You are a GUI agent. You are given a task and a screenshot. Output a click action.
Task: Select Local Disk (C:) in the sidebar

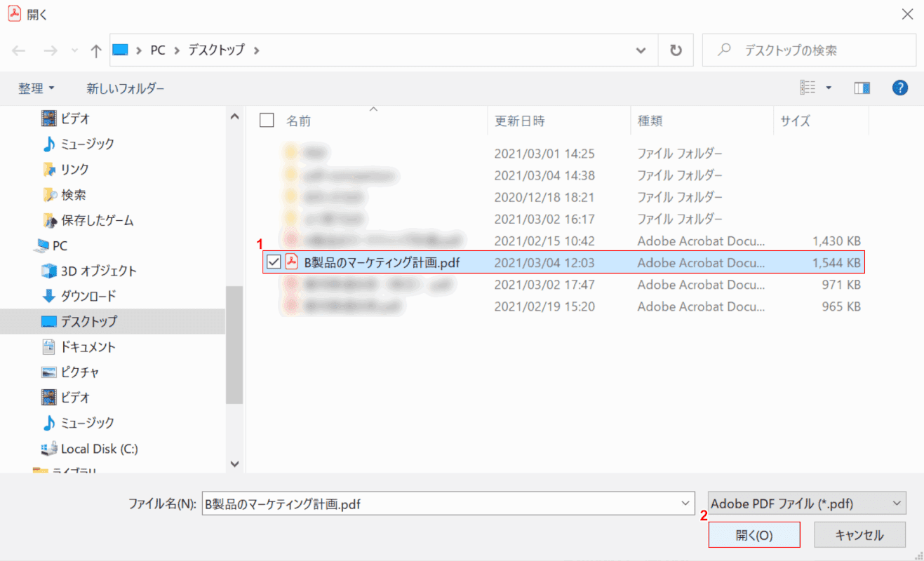click(90, 448)
